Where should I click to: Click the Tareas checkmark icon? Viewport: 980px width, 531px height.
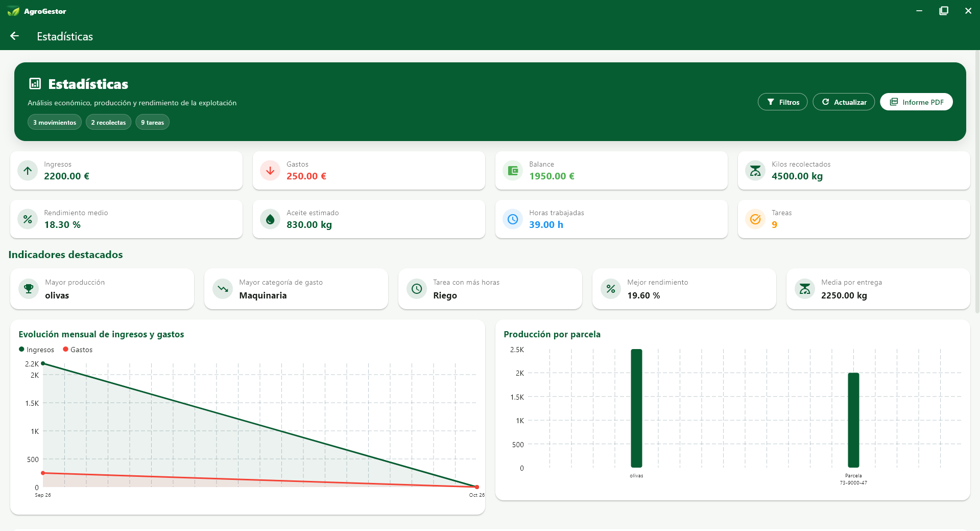pyautogui.click(x=755, y=219)
